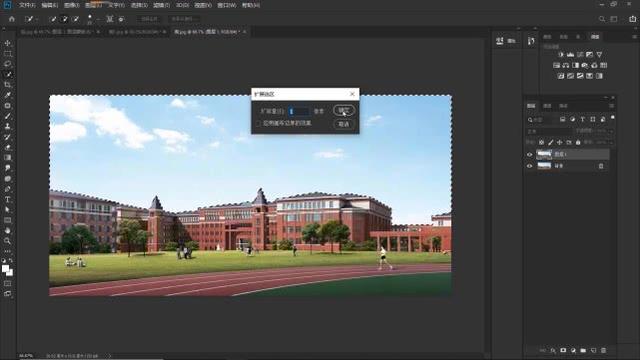
Task: Select the Horizontal Type tool
Action: point(7,200)
